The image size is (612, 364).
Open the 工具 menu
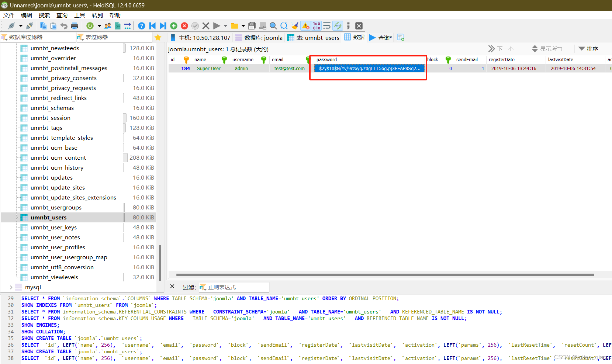tap(80, 15)
